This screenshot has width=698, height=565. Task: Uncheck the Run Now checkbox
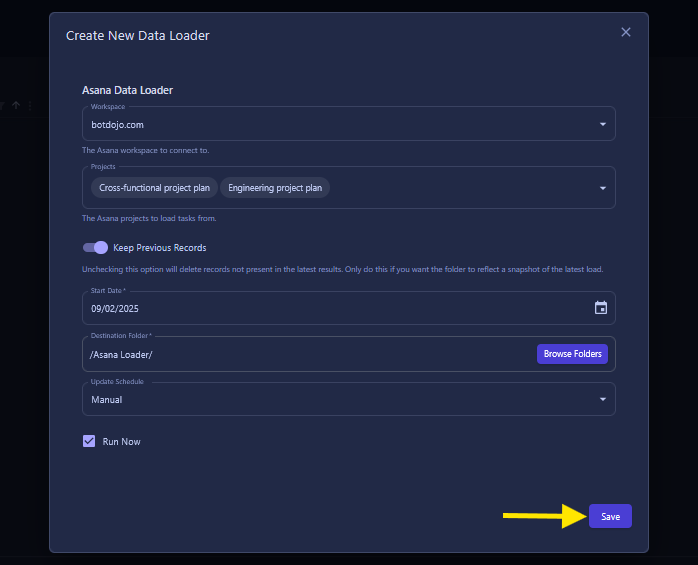coord(89,441)
